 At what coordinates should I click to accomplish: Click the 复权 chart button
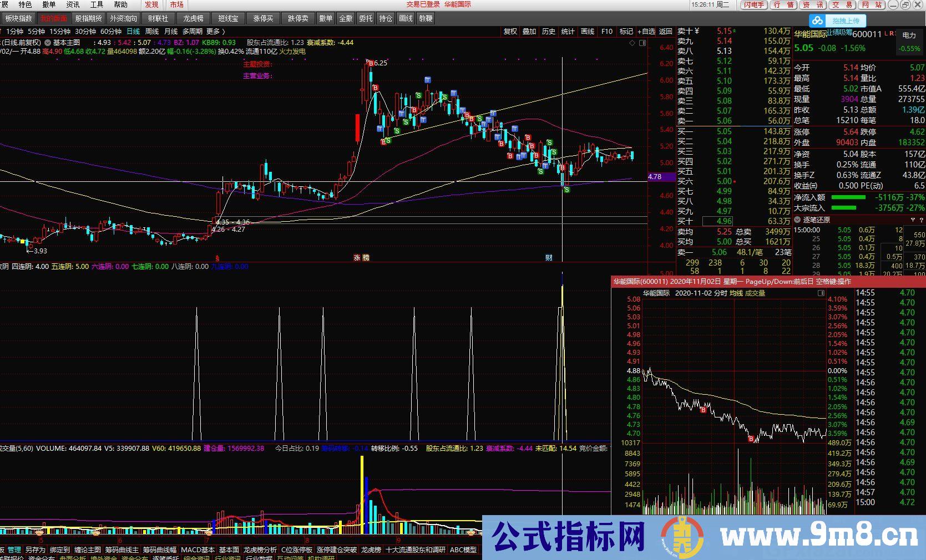pos(510,32)
